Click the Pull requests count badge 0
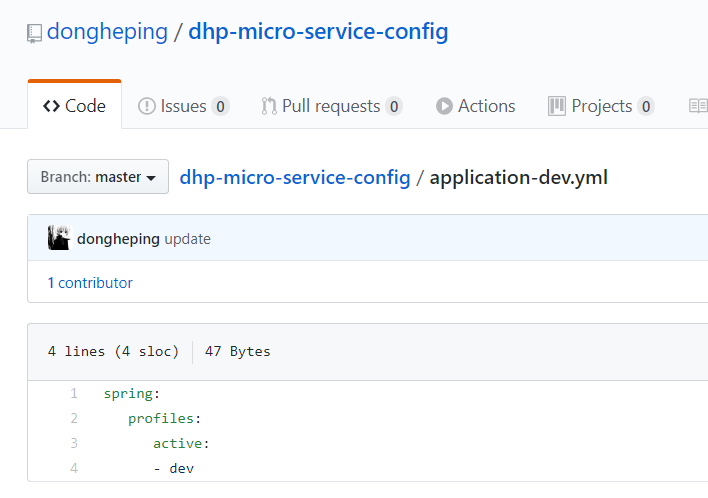708x498 pixels. 394,107
